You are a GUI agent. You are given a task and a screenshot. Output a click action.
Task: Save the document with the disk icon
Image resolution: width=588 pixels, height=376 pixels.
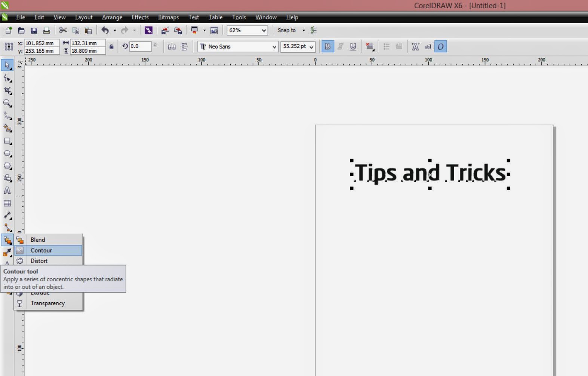pos(34,30)
